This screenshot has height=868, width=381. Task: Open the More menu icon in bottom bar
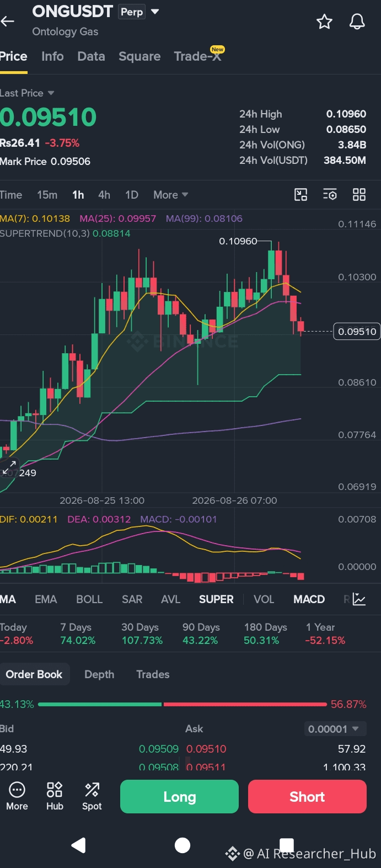(17, 796)
